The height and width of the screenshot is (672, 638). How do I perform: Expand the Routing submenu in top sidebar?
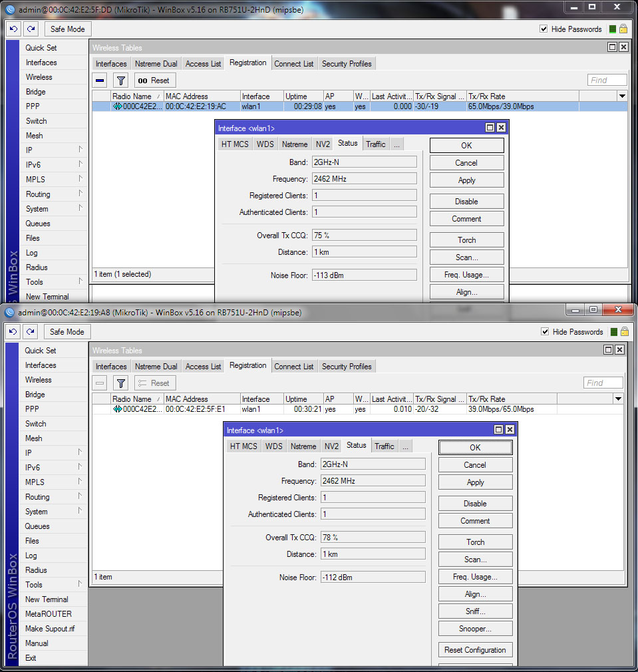tap(80, 194)
